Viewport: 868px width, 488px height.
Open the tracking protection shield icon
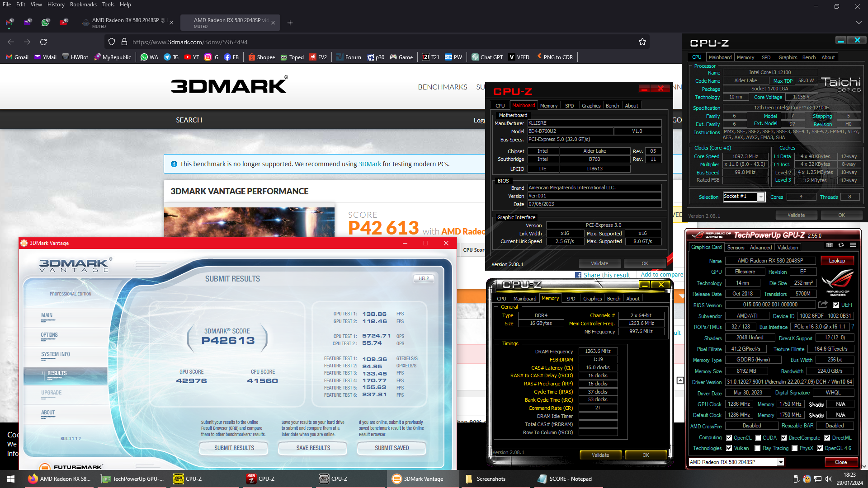[112, 42]
